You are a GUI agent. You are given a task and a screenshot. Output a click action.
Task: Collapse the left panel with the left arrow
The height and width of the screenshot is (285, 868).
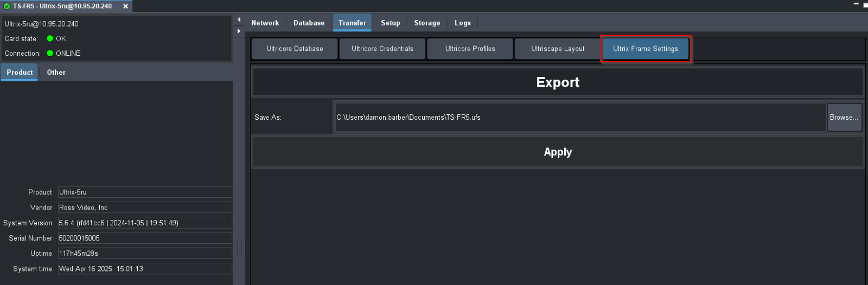(x=239, y=20)
